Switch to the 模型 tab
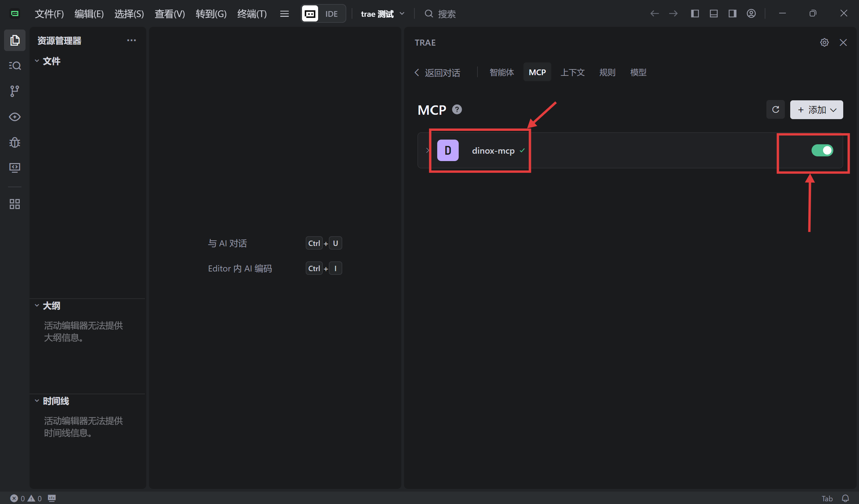 point(639,72)
